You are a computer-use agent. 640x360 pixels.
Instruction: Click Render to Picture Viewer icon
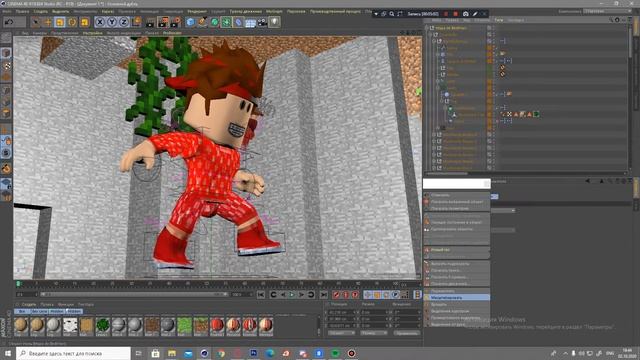[163, 22]
